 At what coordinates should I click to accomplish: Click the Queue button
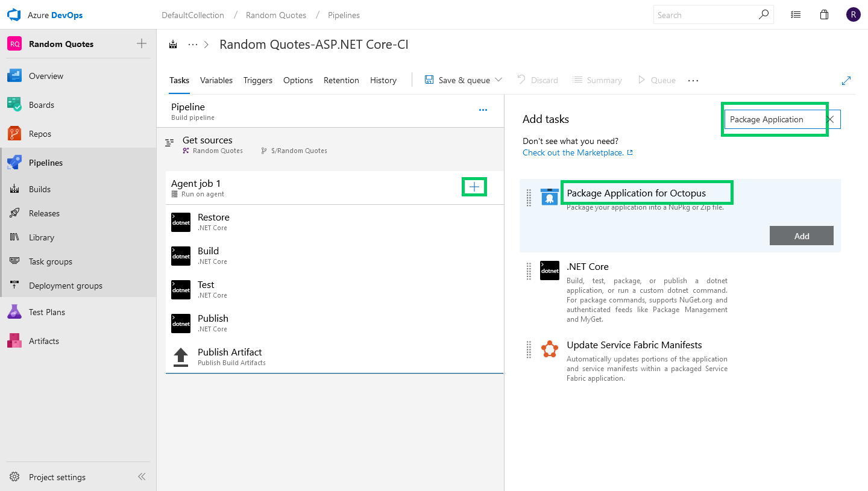(x=656, y=80)
